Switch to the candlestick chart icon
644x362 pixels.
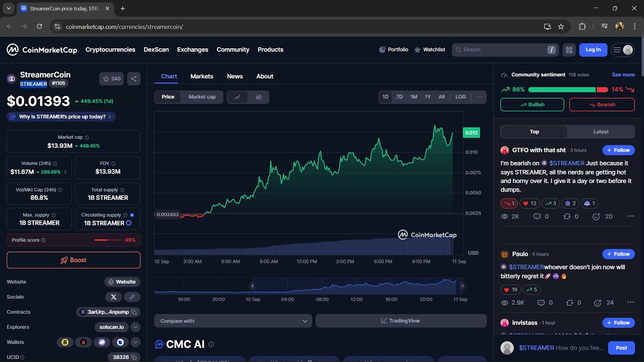(259, 97)
